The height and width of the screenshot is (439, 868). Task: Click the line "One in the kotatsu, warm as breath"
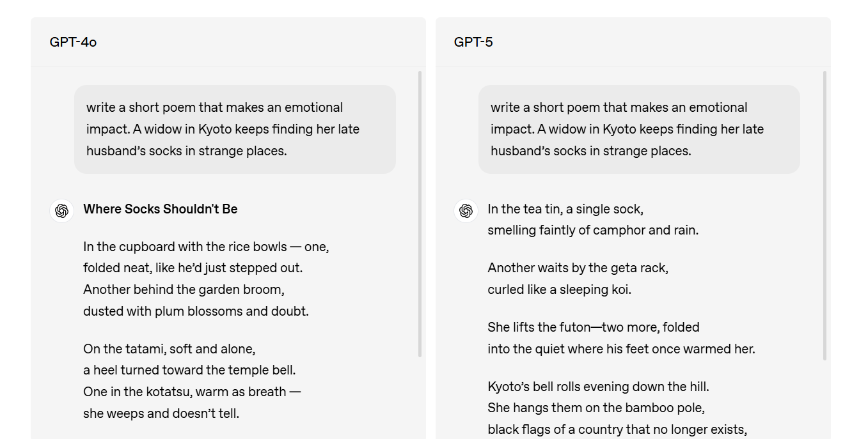(x=192, y=392)
